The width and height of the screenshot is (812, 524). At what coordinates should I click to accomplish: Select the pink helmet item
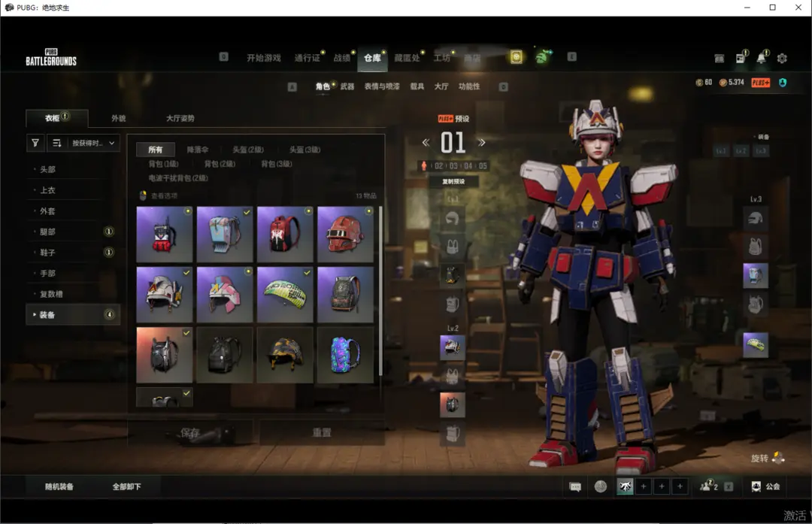tap(225, 295)
